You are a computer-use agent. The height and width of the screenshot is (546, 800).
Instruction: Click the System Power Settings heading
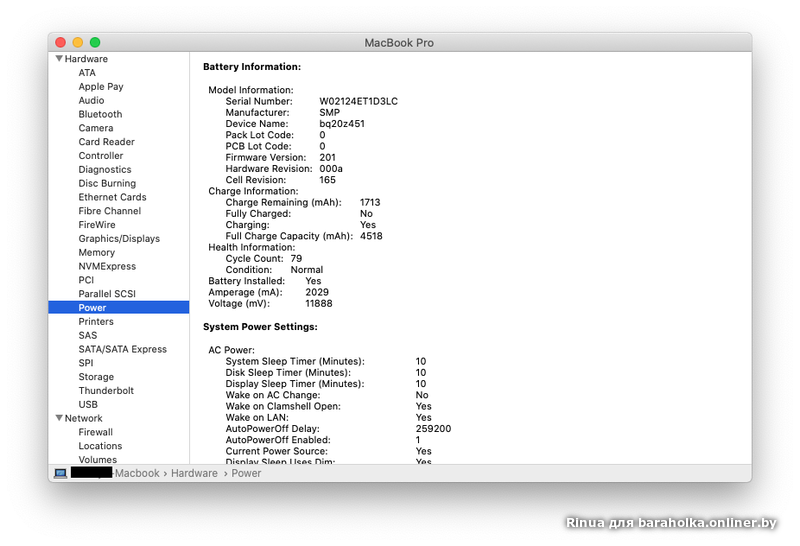(260, 327)
